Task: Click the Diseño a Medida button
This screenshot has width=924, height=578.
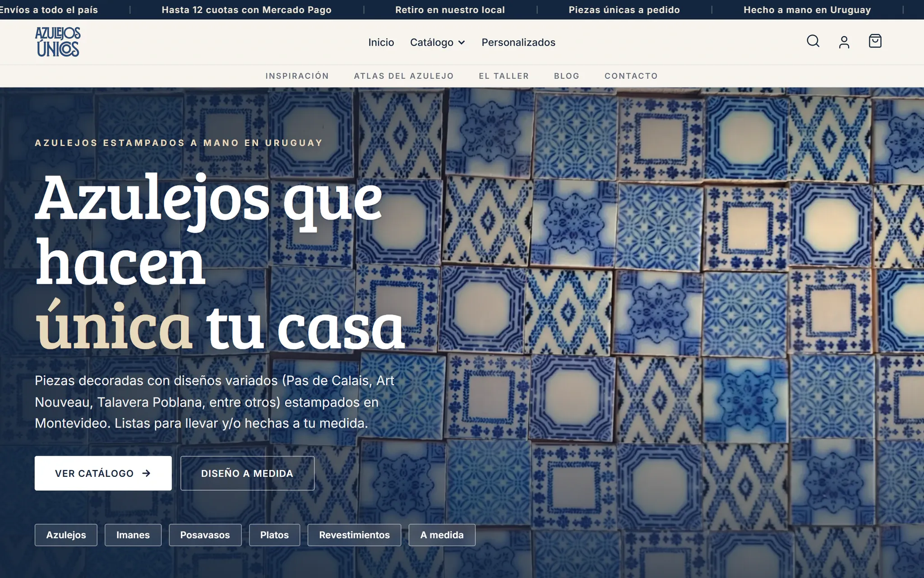Action: click(x=247, y=473)
